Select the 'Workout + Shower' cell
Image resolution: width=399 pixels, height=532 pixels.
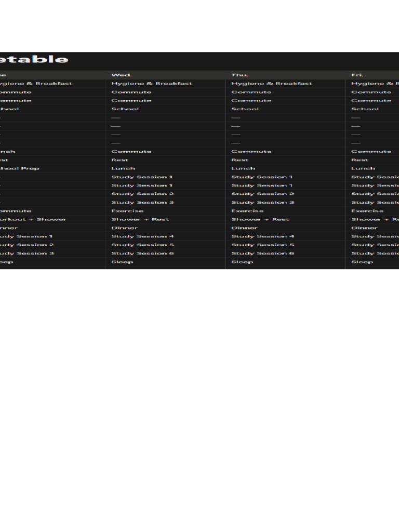pos(33,219)
